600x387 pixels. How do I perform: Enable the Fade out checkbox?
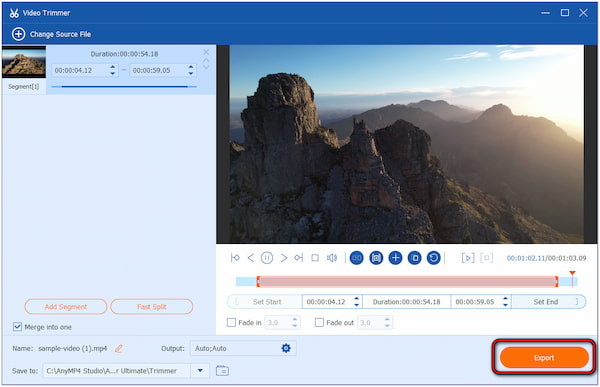click(x=319, y=322)
